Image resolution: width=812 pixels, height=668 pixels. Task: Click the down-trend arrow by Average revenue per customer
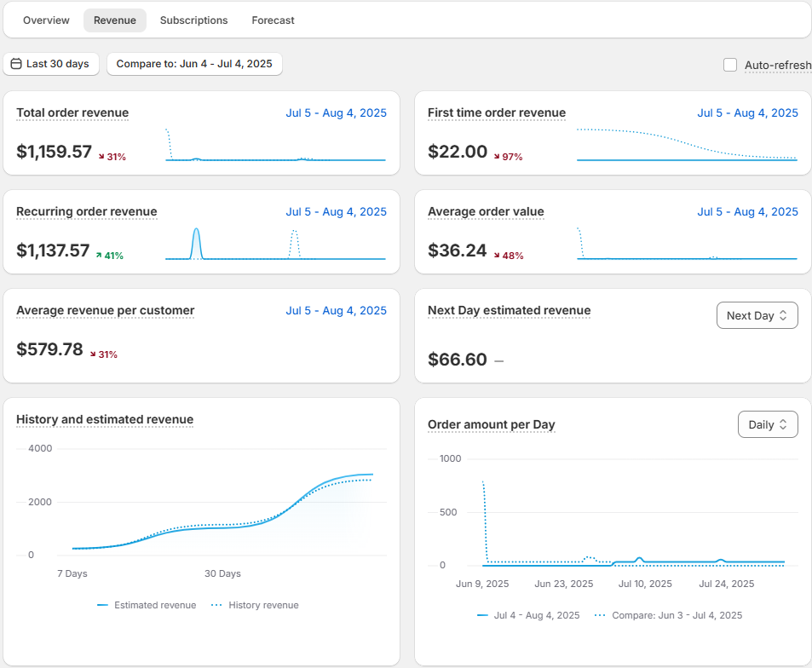pyautogui.click(x=94, y=354)
